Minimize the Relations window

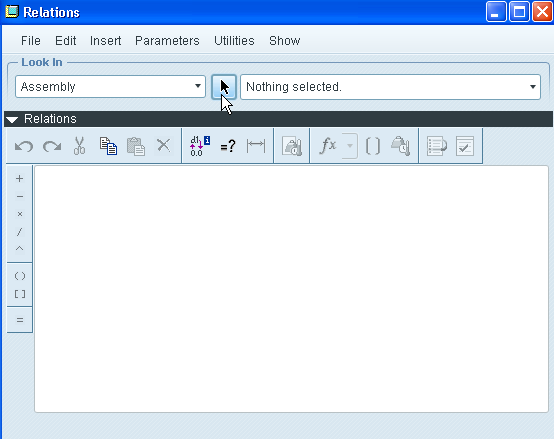496,12
